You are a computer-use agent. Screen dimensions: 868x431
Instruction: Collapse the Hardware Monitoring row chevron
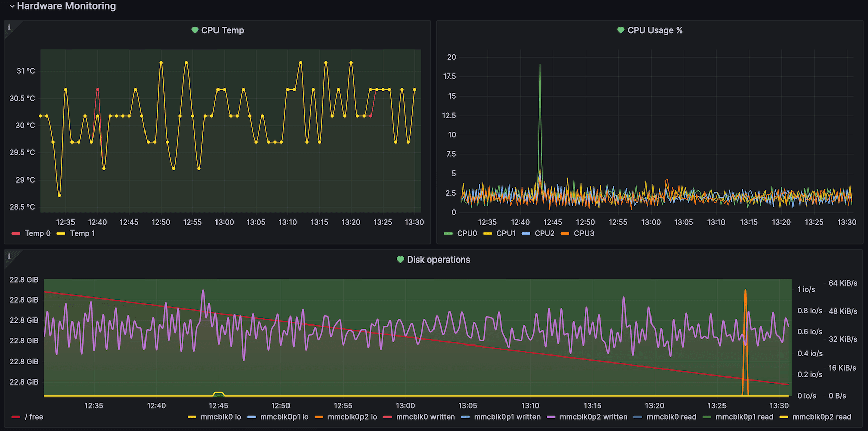coord(12,6)
